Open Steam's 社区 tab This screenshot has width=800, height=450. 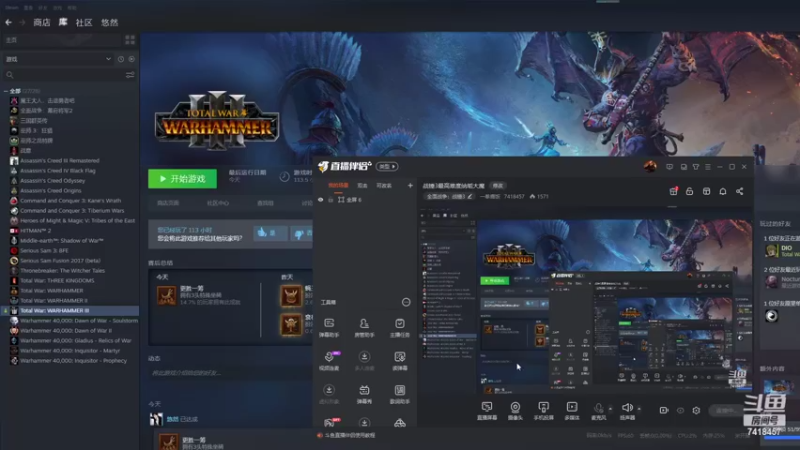click(84, 22)
